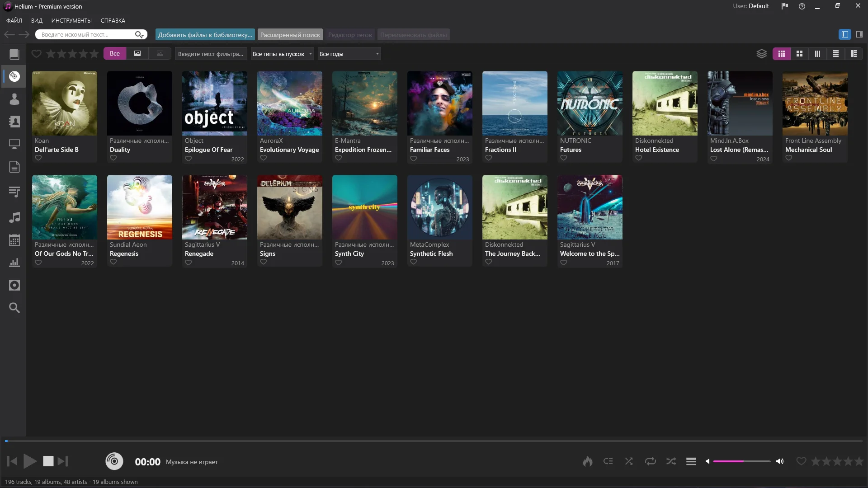Open the ВИД menu
868x488 pixels.
pos(37,21)
